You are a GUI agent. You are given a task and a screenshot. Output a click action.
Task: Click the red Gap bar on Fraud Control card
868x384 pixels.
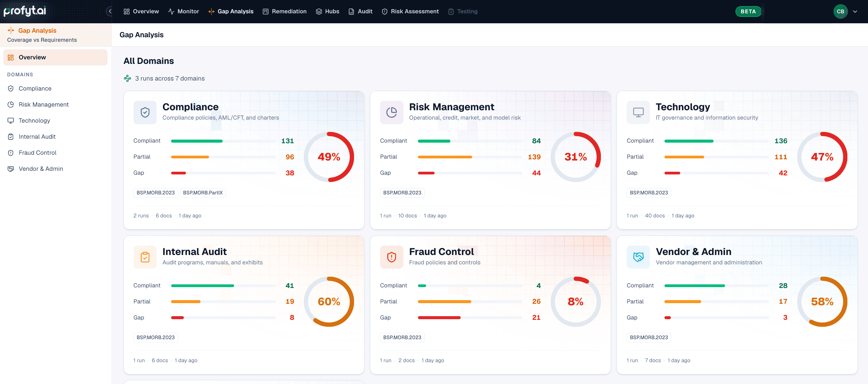[439, 318]
